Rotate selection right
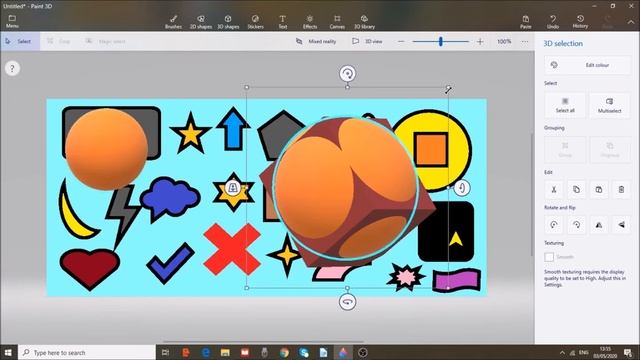The image size is (640, 360). point(576,224)
